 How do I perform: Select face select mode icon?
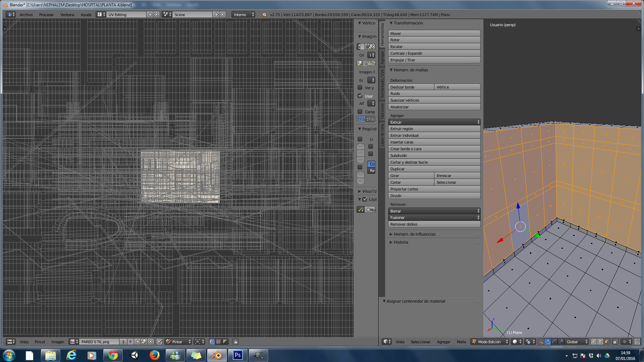607,342
